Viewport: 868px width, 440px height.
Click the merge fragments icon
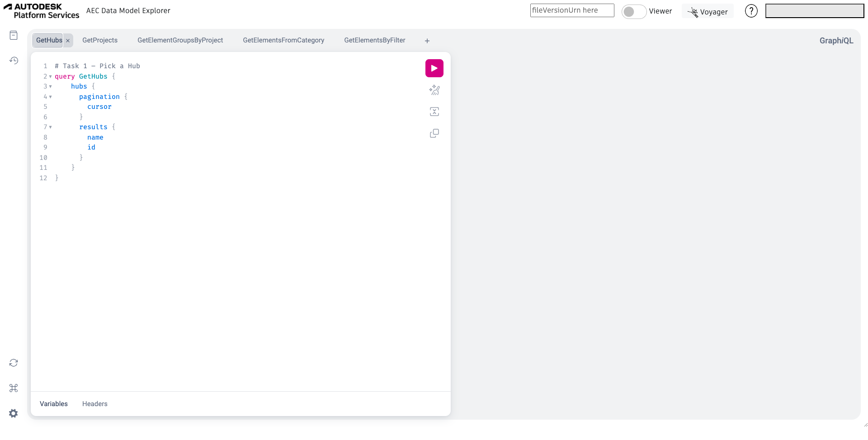(x=434, y=112)
